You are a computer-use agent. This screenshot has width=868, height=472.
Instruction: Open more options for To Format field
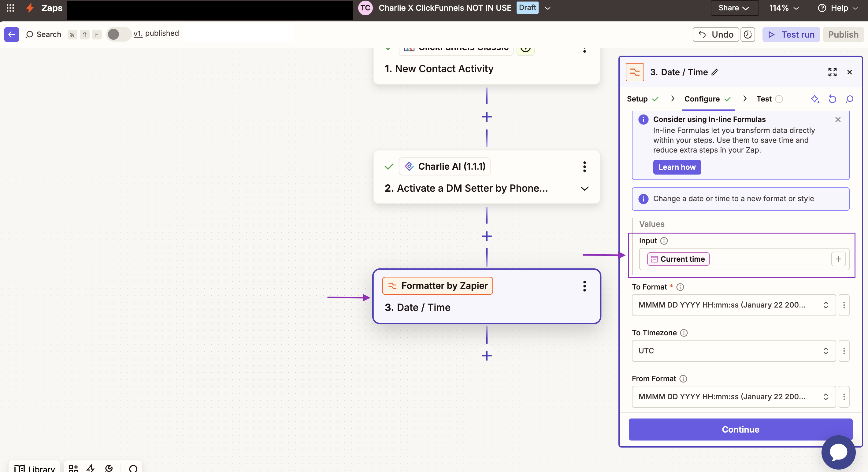click(x=844, y=305)
